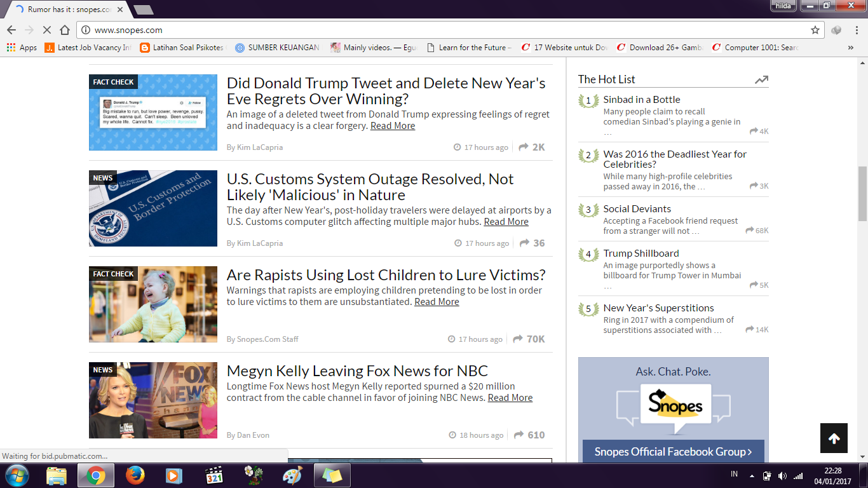868x488 pixels.
Task: Open U.S. Customs System Outage headline
Action: [x=370, y=187]
